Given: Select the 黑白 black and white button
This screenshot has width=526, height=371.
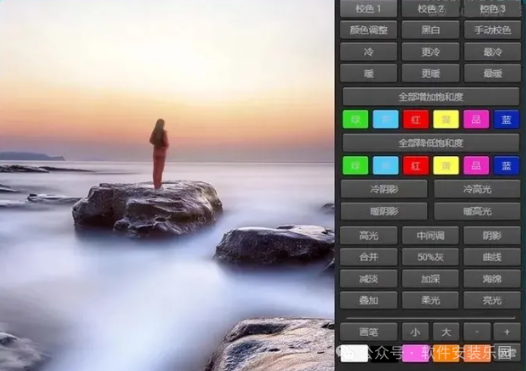Looking at the screenshot, I should (430, 30).
